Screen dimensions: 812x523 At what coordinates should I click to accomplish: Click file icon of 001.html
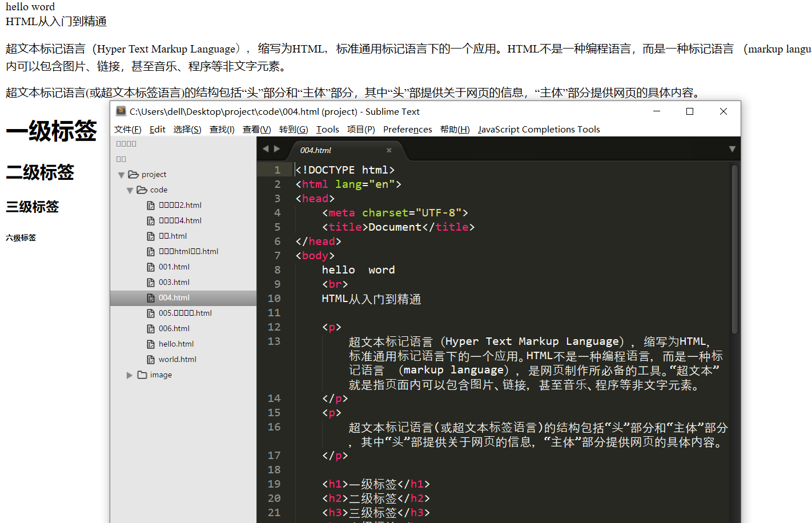(x=151, y=267)
